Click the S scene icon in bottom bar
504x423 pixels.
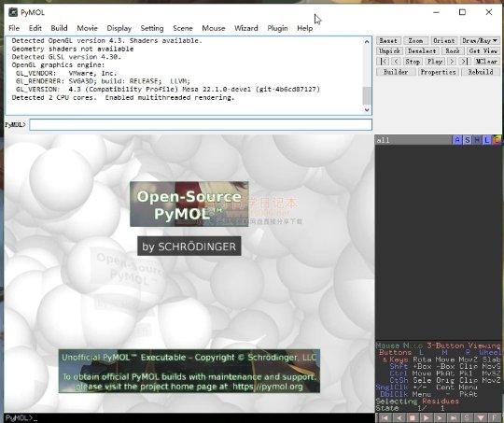coord(467,417)
